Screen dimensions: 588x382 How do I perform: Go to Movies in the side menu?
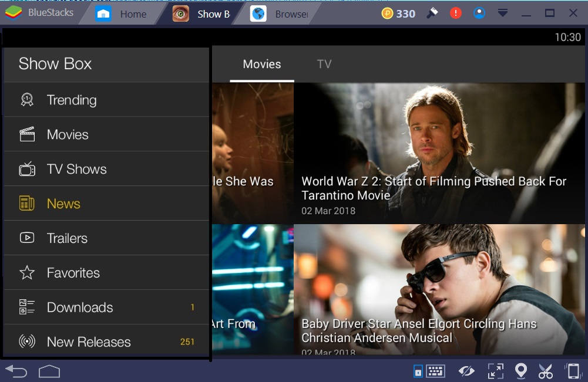(x=106, y=134)
